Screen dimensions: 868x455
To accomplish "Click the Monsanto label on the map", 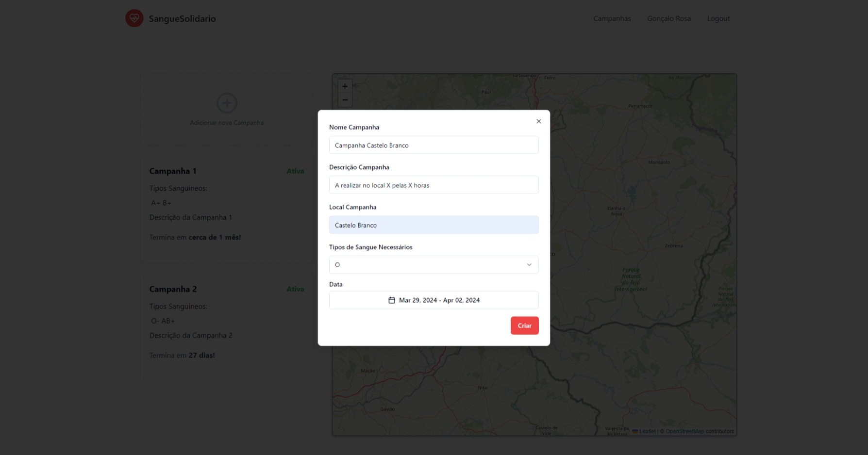I will [x=659, y=162].
